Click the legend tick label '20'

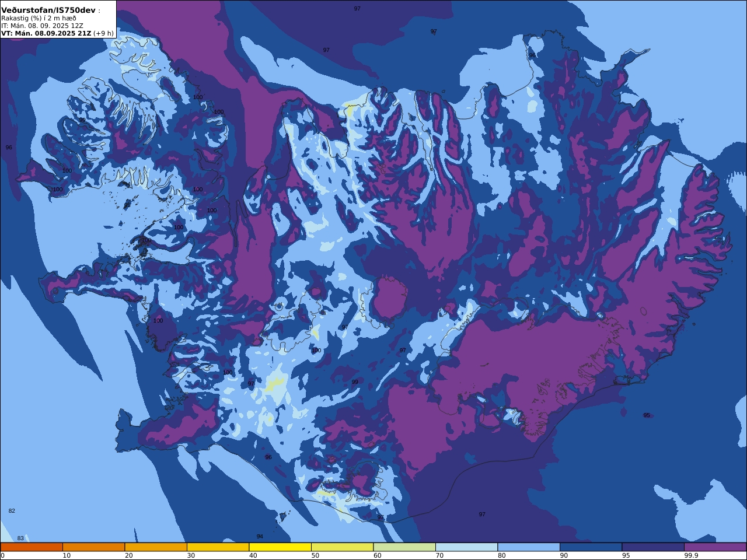coord(128,555)
